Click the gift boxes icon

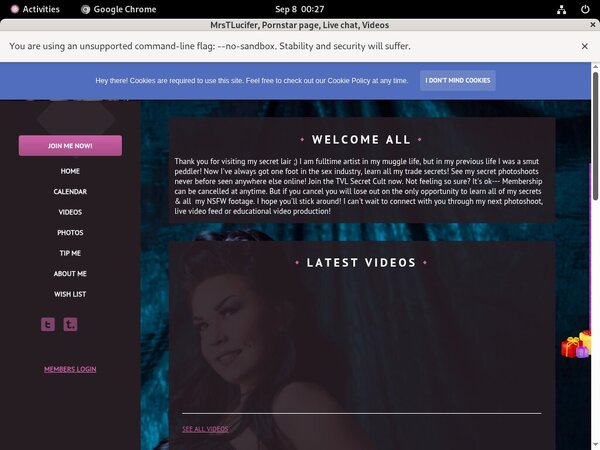tap(575, 346)
